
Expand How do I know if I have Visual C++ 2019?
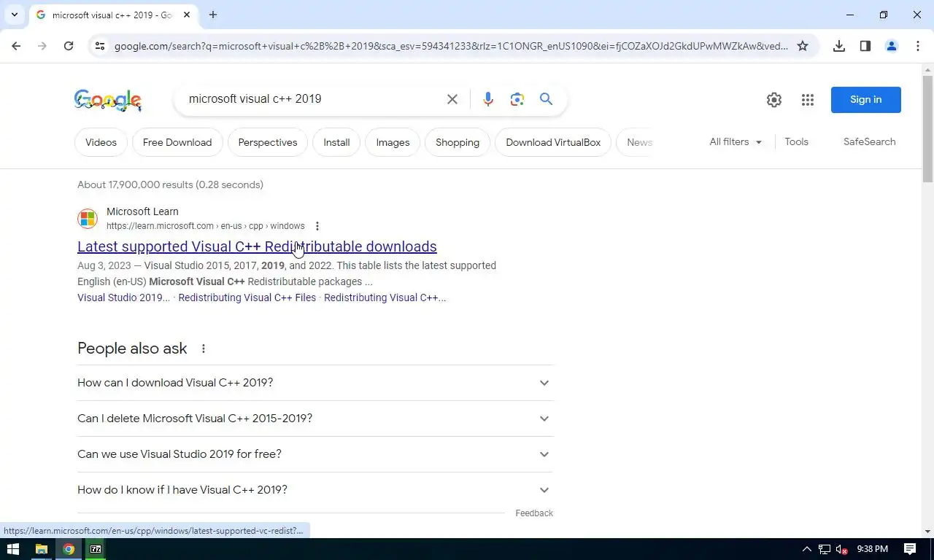(x=315, y=490)
